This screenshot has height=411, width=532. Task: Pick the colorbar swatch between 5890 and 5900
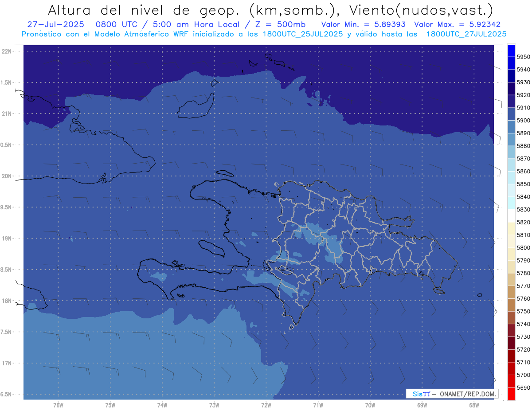pyautogui.click(x=511, y=127)
